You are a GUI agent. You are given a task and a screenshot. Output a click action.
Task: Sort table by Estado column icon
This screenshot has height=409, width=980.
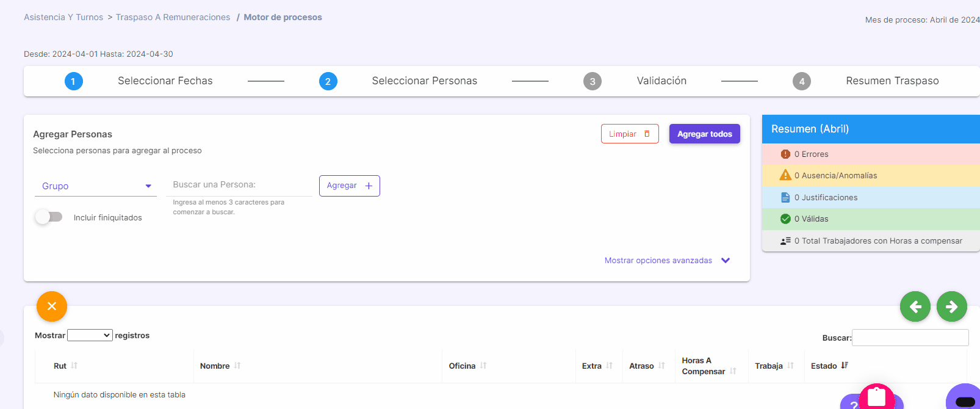(x=845, y=366)
